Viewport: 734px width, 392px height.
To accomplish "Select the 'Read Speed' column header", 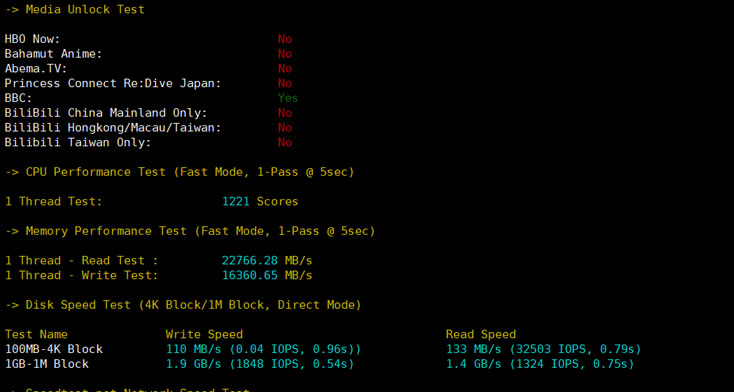I will pos(481,334).
